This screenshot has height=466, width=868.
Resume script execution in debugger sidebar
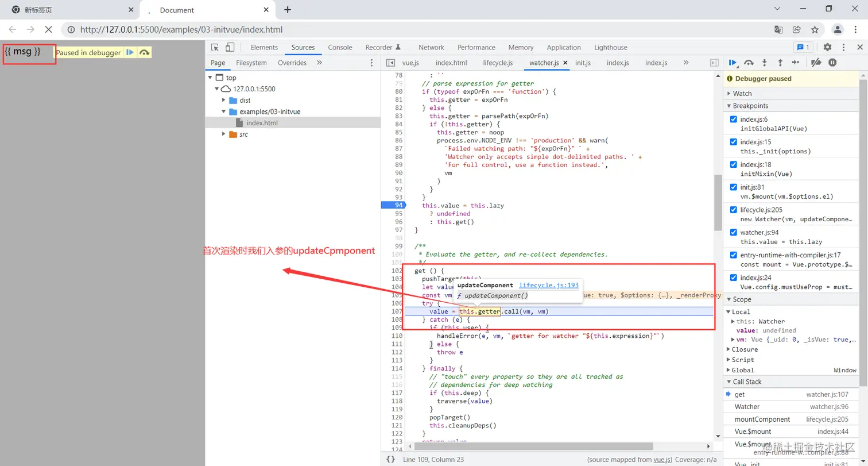[x=733, y=63]
